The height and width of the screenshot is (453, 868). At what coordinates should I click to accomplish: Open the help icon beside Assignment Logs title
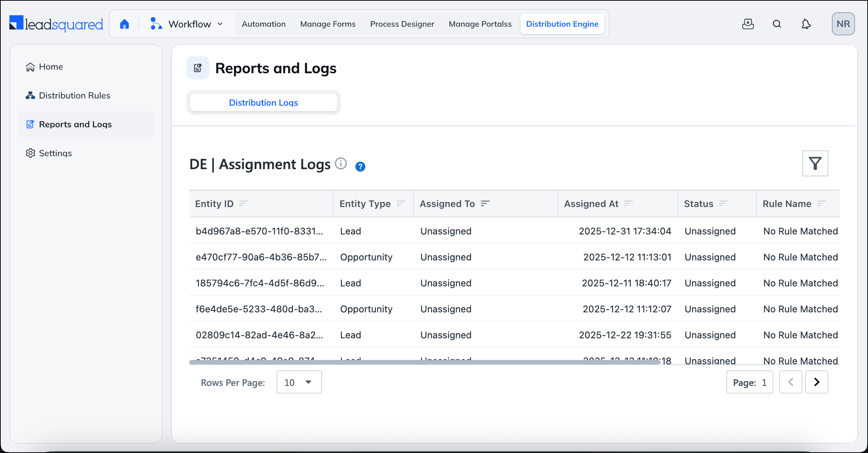pyautogui.click(x=360, y=167)
